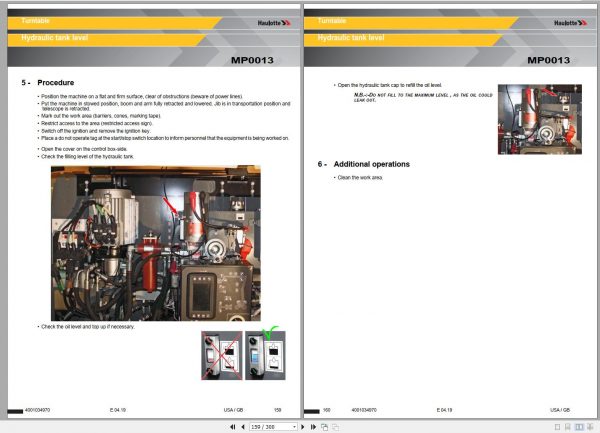Click the MP0013 code on right page
This screenshot has height=433, width=600.
tap(549, 60)
